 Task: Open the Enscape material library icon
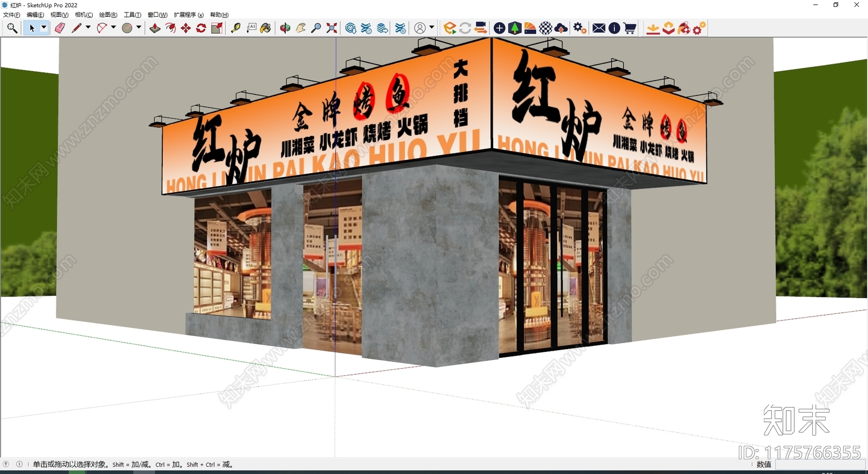[530, 28]
